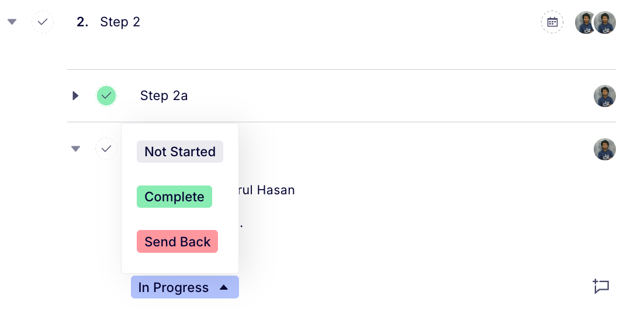Screen dimensions: 644x309
Task: Mark Step 2 as complete with check circle
Action: (x=43, y=22)
